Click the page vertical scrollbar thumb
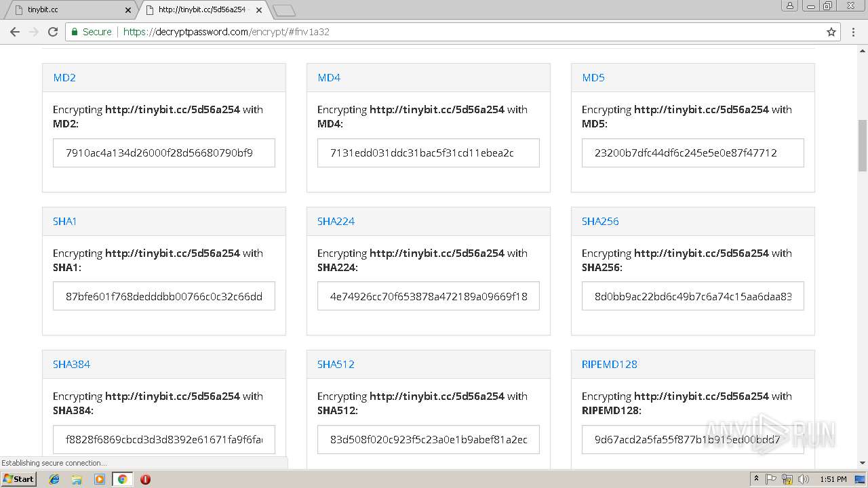The width and height of the screenshot is (868, 488). pyautogui.click(x=863, y=146)
